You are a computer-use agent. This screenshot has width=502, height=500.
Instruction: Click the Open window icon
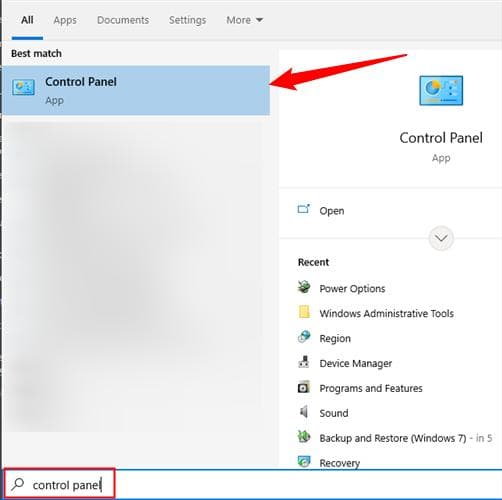(303, 209)
